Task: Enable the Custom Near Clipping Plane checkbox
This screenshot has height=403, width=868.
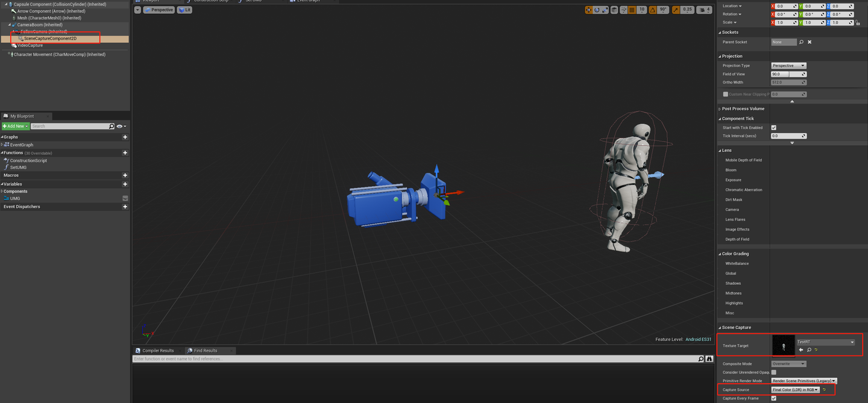Action: coord(725,94)
